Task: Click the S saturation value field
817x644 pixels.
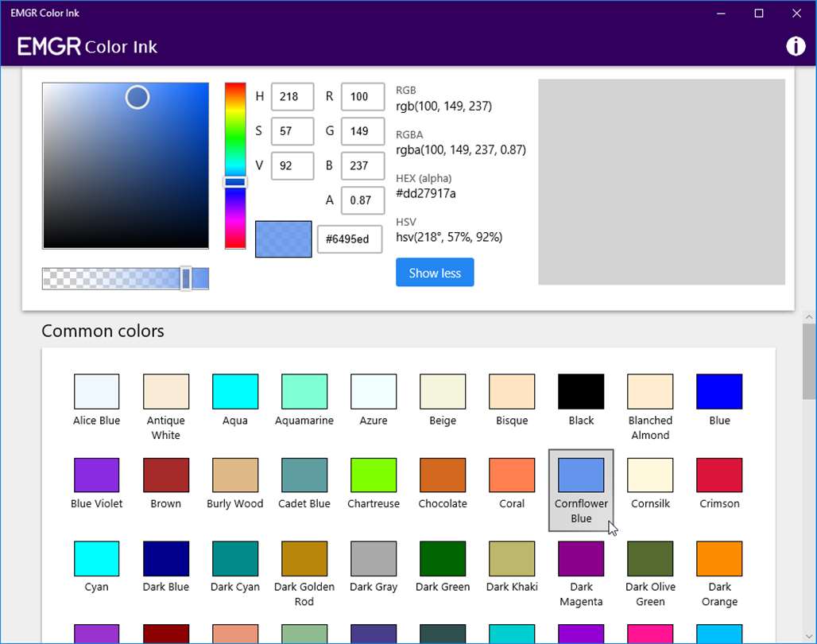Action: coord(292,131)
